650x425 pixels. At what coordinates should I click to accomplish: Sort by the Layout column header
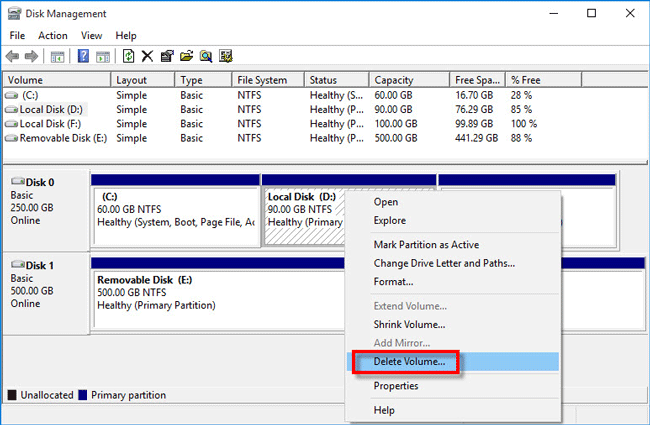click(143, 80)
